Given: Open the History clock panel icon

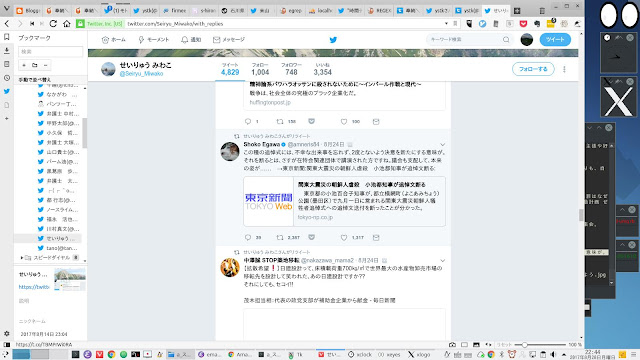Looking at the screenshot, I should click(7, 78).
